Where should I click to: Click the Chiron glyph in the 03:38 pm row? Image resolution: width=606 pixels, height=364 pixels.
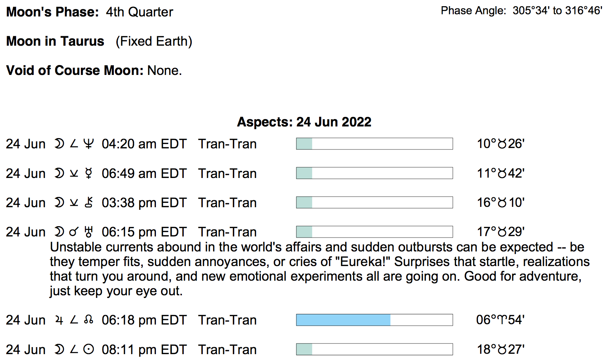pos(89,203)
